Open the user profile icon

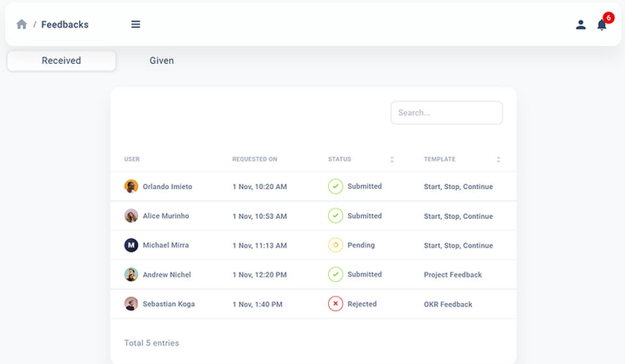pyautogui.click(x=581, y=25)
